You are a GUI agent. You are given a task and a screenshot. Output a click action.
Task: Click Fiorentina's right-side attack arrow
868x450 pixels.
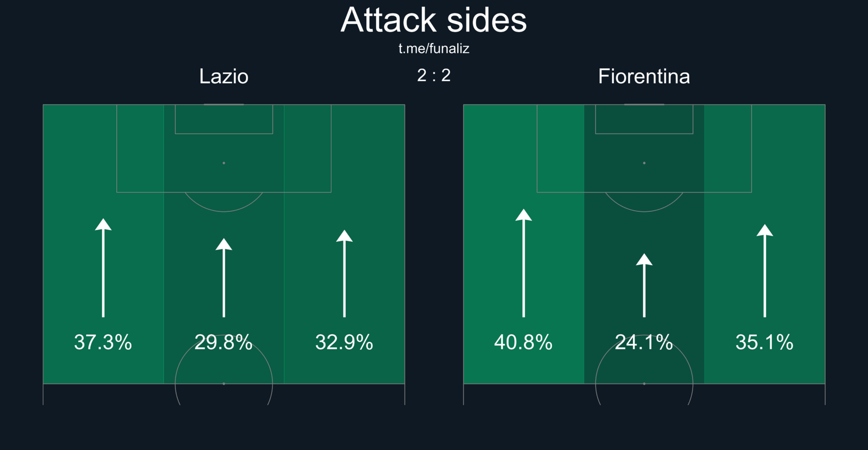tap(765, 271)
